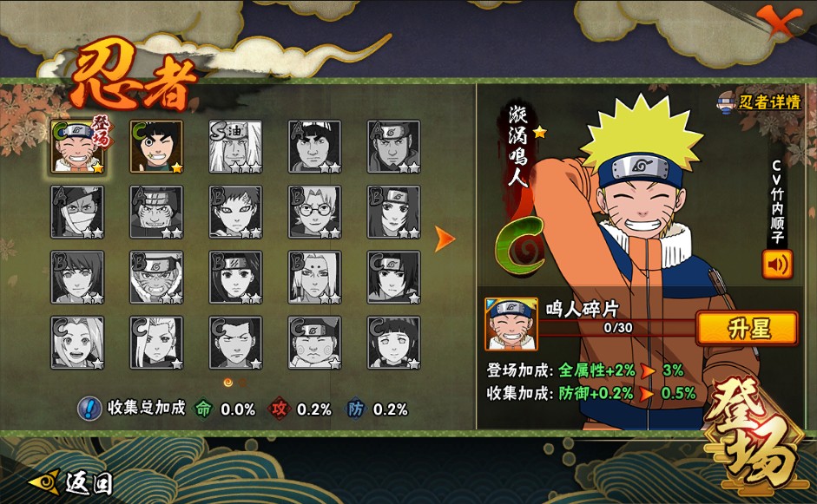Click the blue info icon beside 收集总加成
The height and width of the screenshot is (504, 817).
point(89,409)
